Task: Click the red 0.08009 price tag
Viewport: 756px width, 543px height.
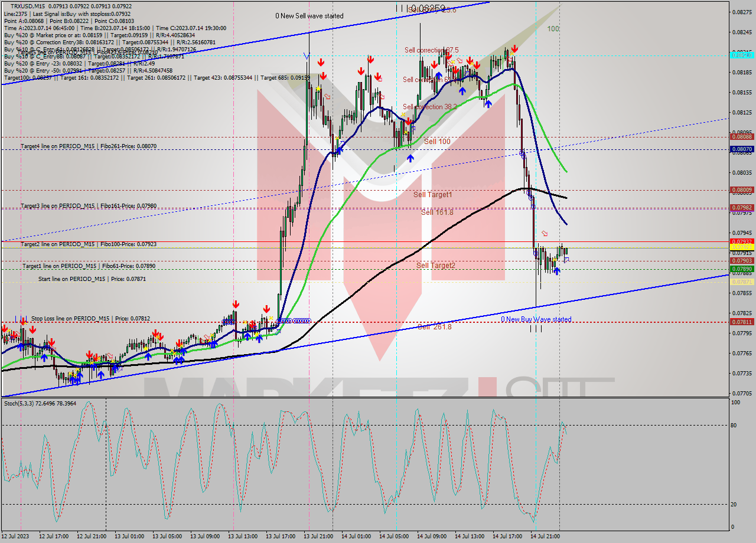Action: (742, 190)
